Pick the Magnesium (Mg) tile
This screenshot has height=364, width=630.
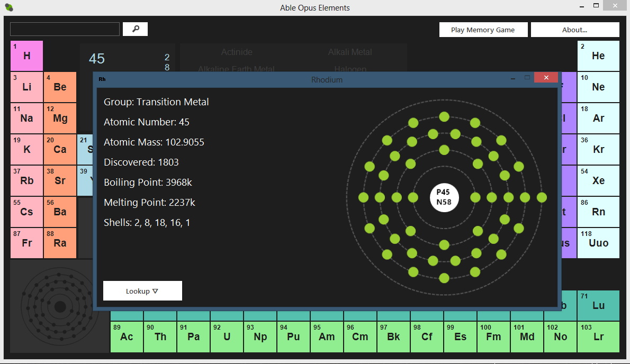[60, 119]
